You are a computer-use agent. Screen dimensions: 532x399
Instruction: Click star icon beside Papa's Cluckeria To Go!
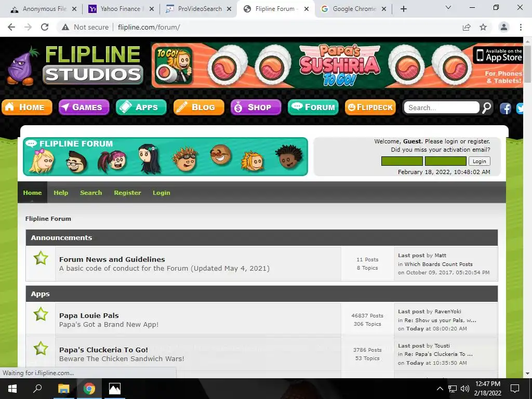coord(41,349)
